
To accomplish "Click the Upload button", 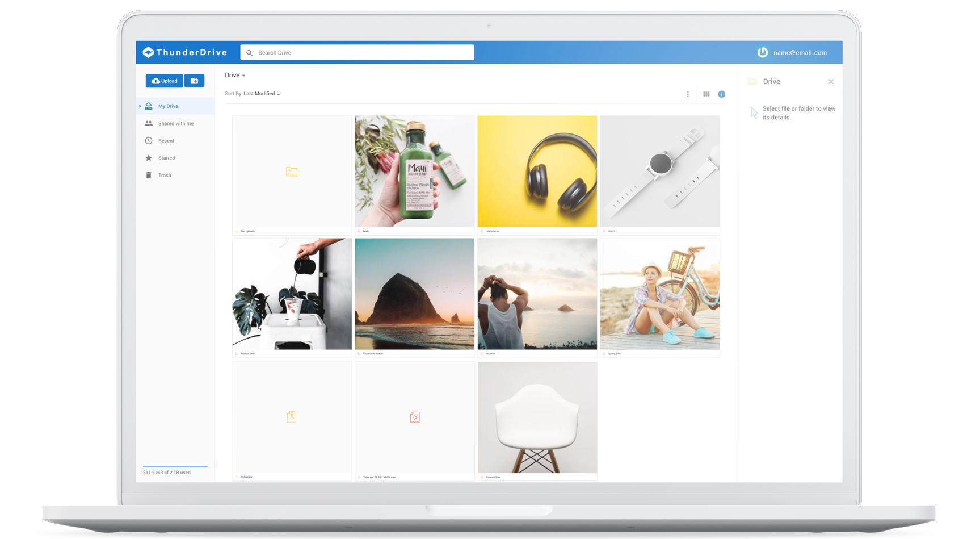I will pyautogui.click(x=164, y=81).
